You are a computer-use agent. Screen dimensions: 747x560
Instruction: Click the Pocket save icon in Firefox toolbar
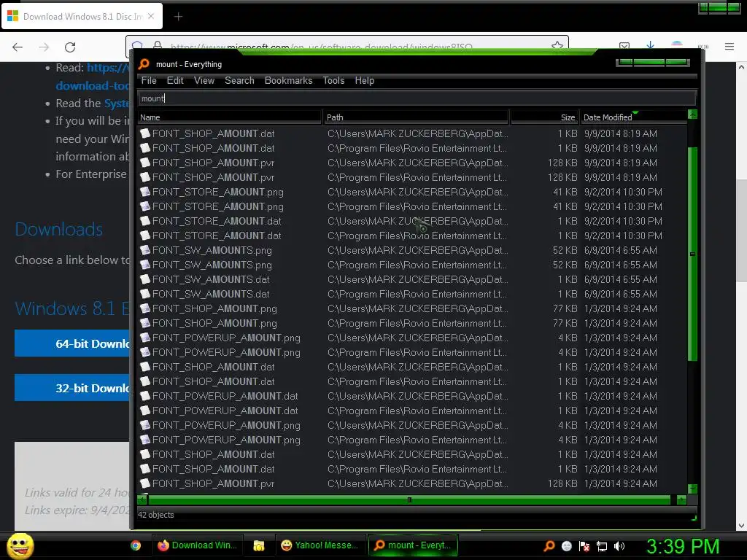(624, 46)
